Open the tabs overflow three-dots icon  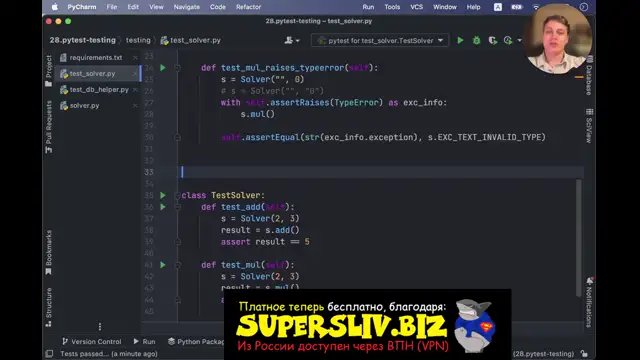pyautogui.click(x=100, y=327)
